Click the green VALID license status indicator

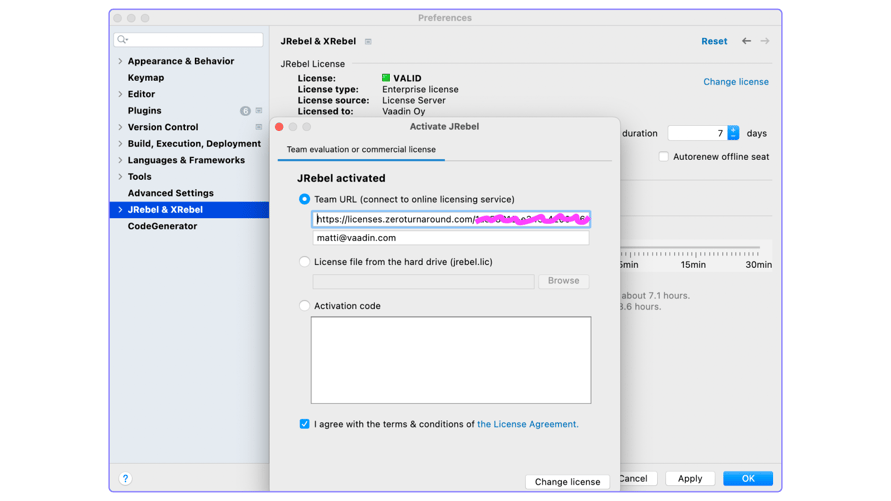tap(386, 78)
